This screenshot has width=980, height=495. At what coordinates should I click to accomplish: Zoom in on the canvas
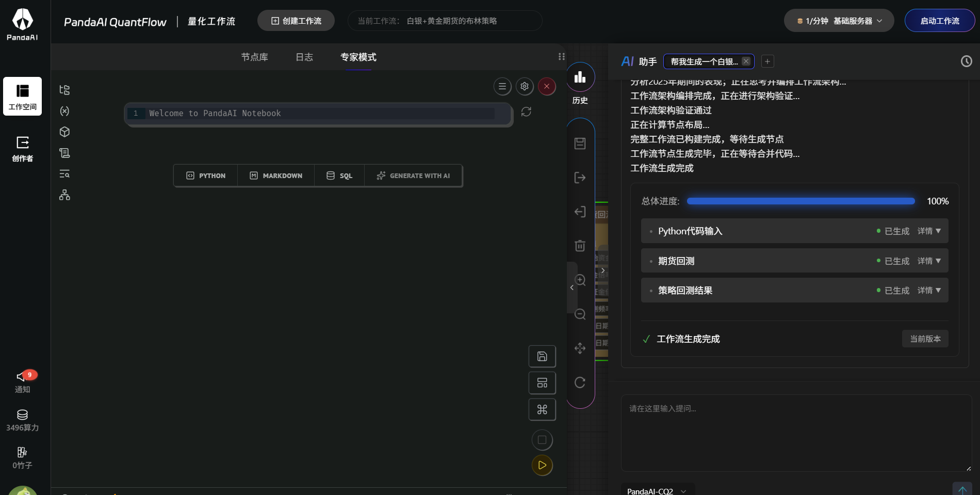pos(580,280)
